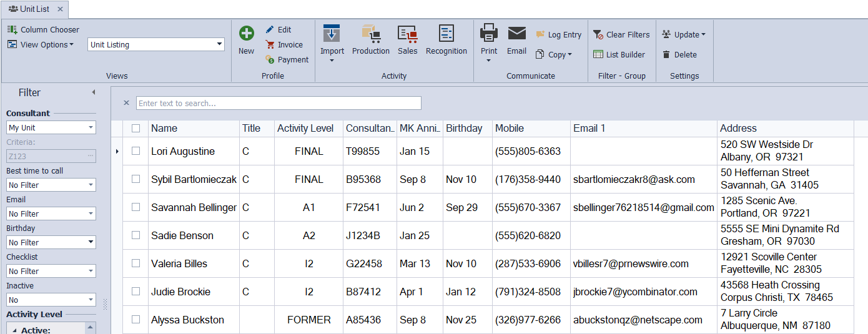Image resolution: width=868 pixels, height=334 pixels.
Task: Click the Payment icon
Action: [270, 60]
